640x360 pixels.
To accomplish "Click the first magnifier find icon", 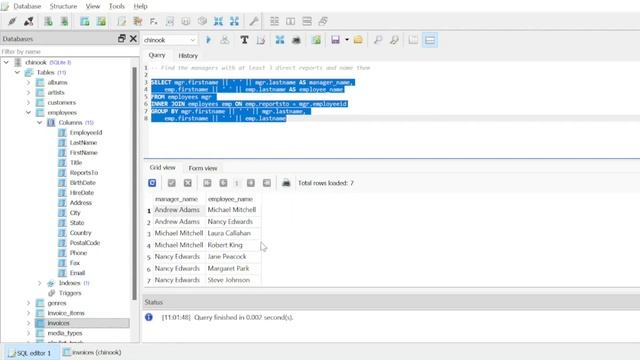I will pos(378,40).
